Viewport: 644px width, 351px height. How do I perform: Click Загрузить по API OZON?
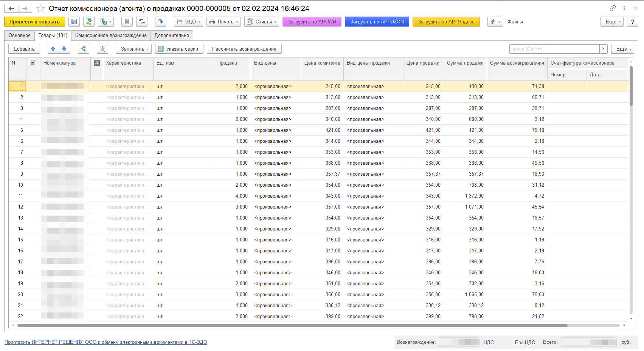point(377,22)
